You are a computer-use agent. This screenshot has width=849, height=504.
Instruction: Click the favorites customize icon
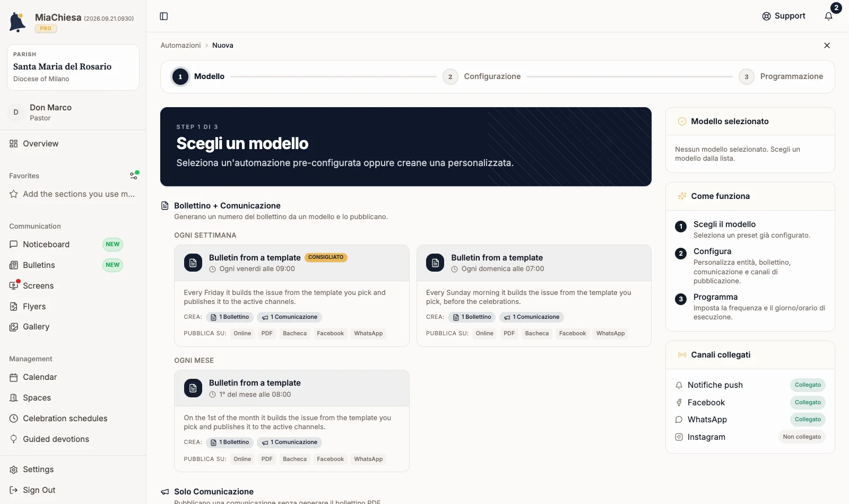(x=134, y=176)
